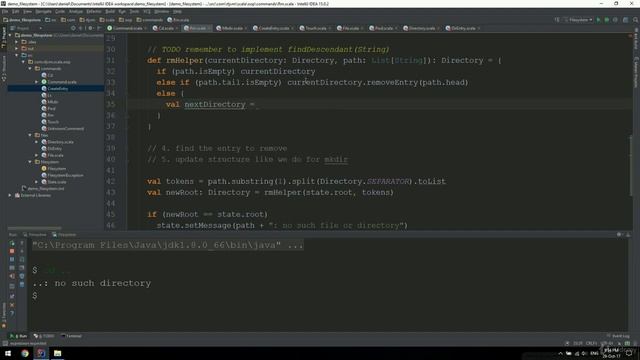Select State.scala in project tree
This screenshot has width=640, height=360.
(x=53, y=182)
